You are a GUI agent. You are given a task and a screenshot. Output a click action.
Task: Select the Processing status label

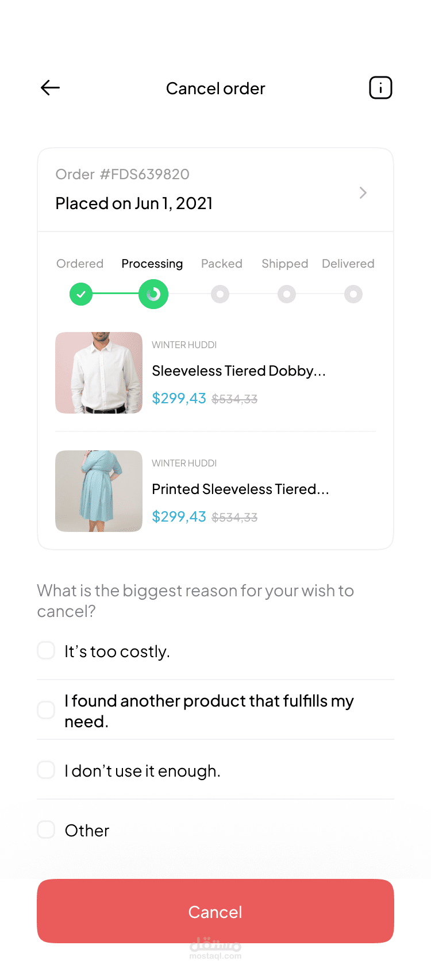(x=152, y=264)
